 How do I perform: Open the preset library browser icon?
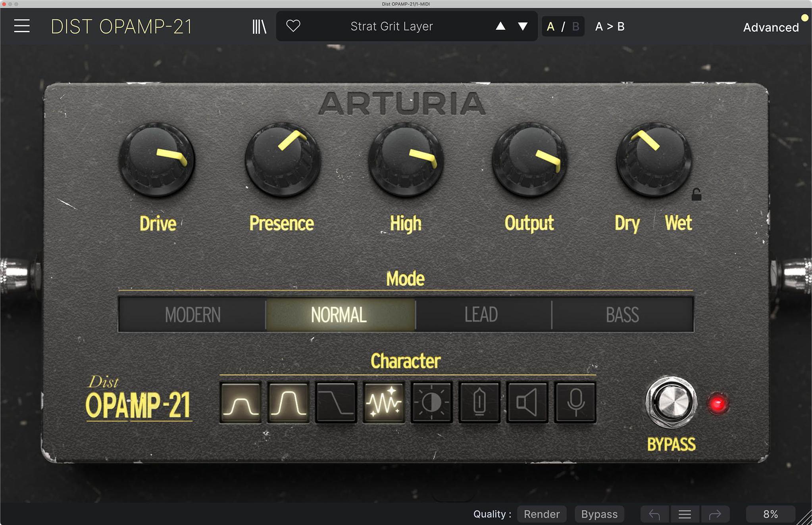(258, 26)
